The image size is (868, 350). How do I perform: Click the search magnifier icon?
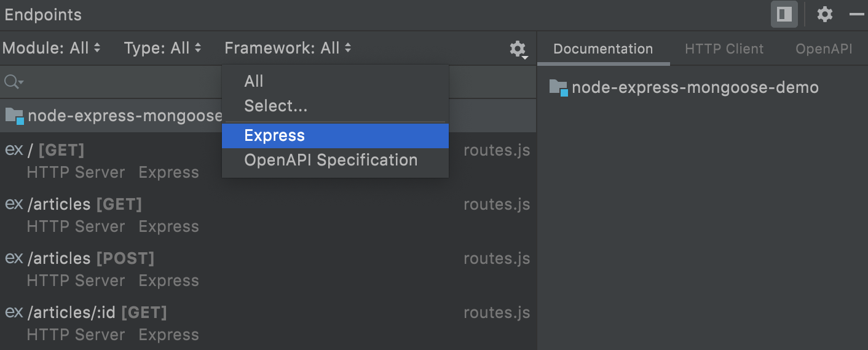point(12,81)
